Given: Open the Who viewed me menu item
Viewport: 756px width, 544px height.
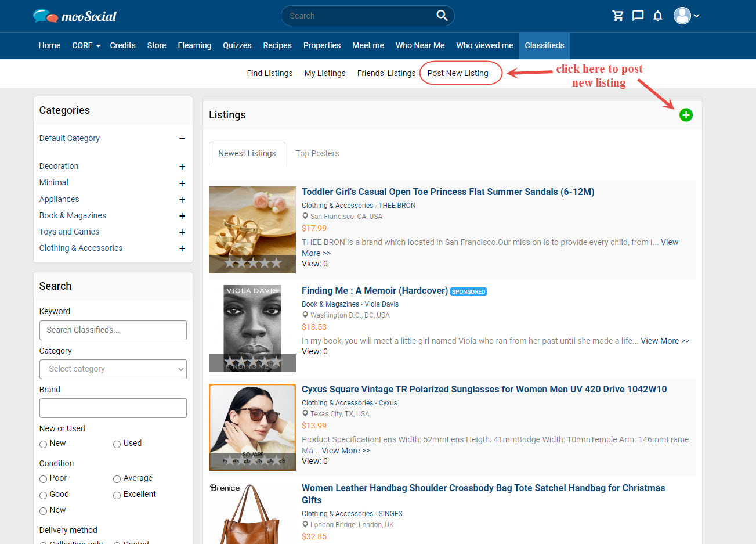Looking at the screenshot, I should pyautogui.click(x=484, y=45).
